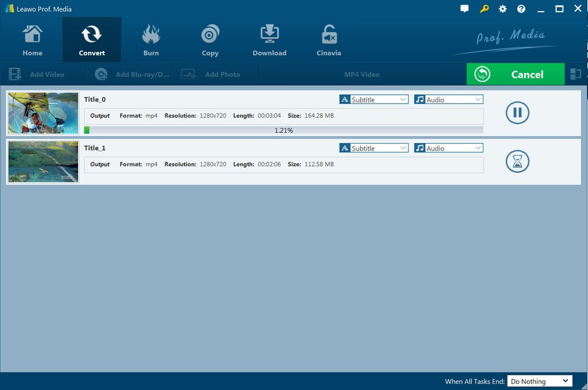This screenshot has height=390, width=588.
Task: Expand Subtitle dropdown for Title_0
Action: [x=373, y=99]
